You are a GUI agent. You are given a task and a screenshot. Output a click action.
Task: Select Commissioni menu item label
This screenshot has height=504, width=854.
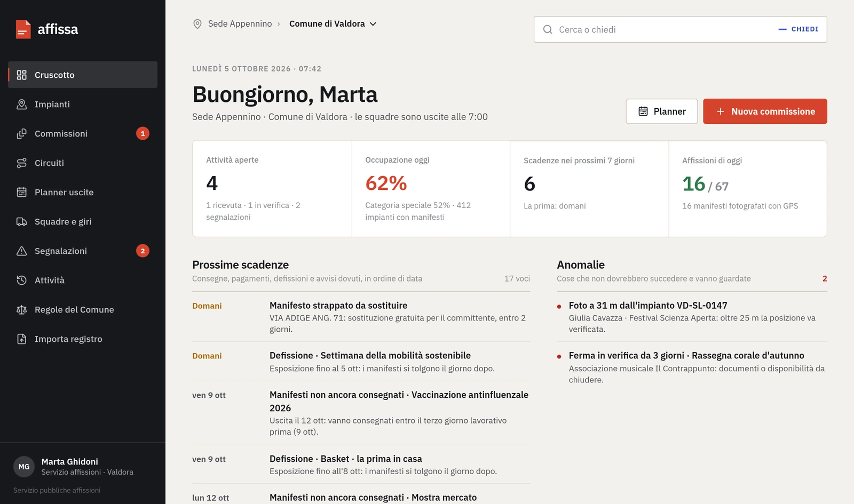click(x=61, y=133)
